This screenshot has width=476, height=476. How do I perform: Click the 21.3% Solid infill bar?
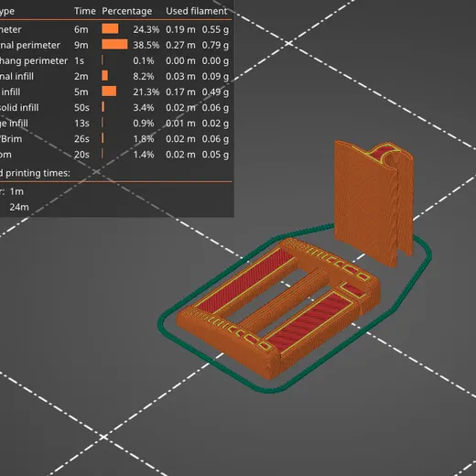[109, 92]
